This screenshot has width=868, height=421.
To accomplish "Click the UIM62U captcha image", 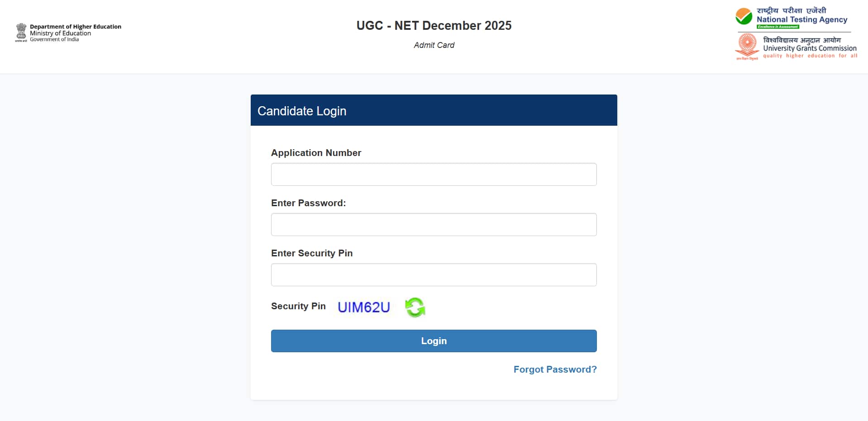I will point(363,307).
